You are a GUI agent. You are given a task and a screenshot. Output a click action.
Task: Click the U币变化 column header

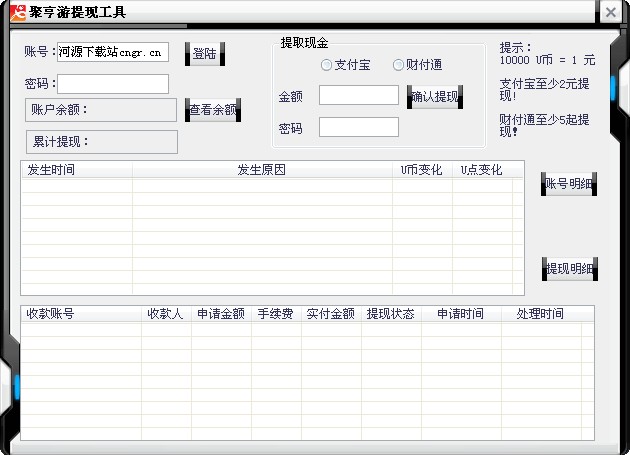pyautogui.click(x=421, y=170)
